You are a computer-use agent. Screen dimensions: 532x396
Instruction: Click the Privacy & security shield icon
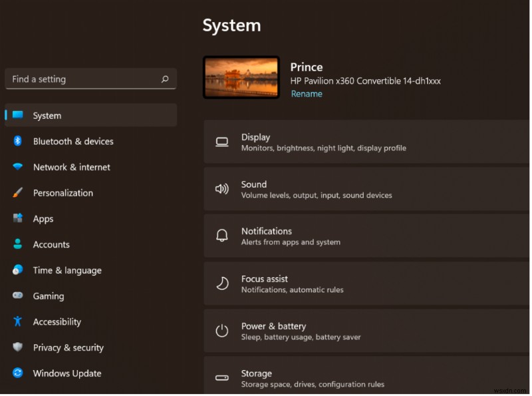tap(18, 347)
